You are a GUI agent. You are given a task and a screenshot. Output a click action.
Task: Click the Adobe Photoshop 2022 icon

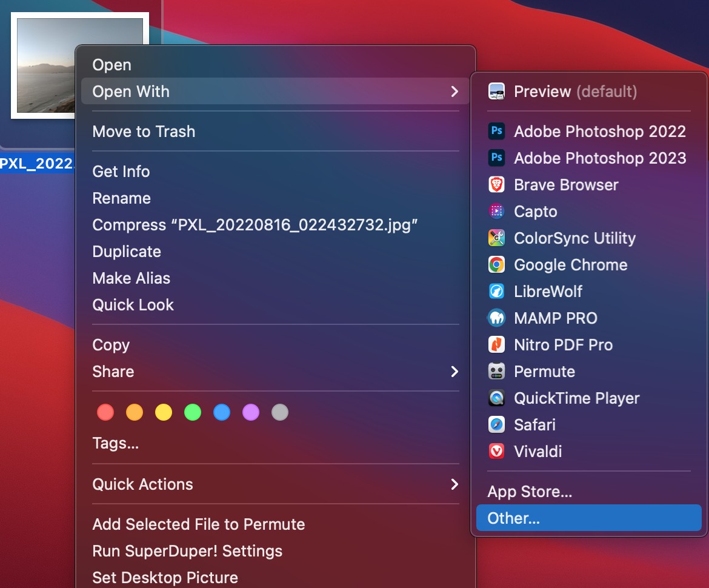click(x=496, y=131)
